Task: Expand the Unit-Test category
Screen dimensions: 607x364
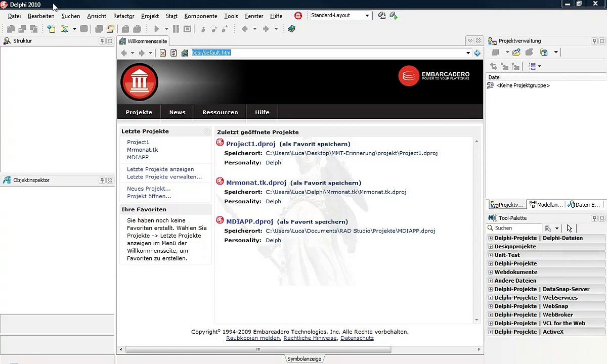Action: point(490,255)
